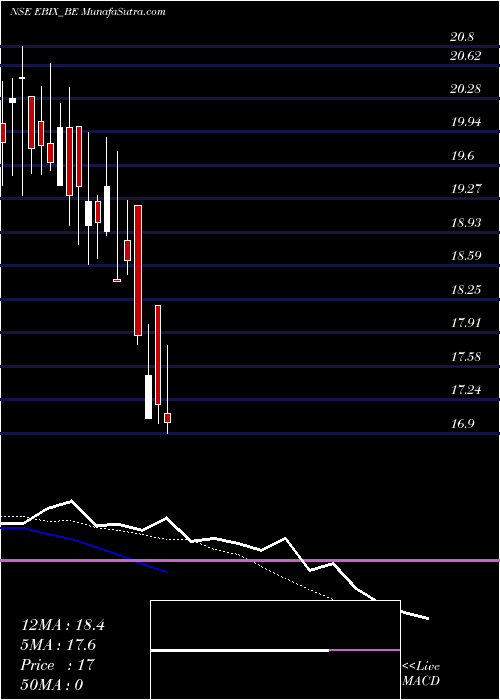Click the 5MA : 17.6 readout
Screen dimensions: 500x700
click(58, 645)
